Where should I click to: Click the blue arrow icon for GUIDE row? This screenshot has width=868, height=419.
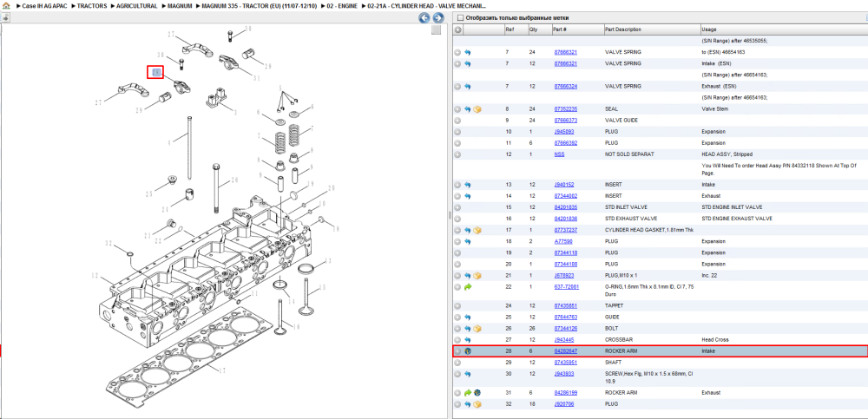pos(467,318)
